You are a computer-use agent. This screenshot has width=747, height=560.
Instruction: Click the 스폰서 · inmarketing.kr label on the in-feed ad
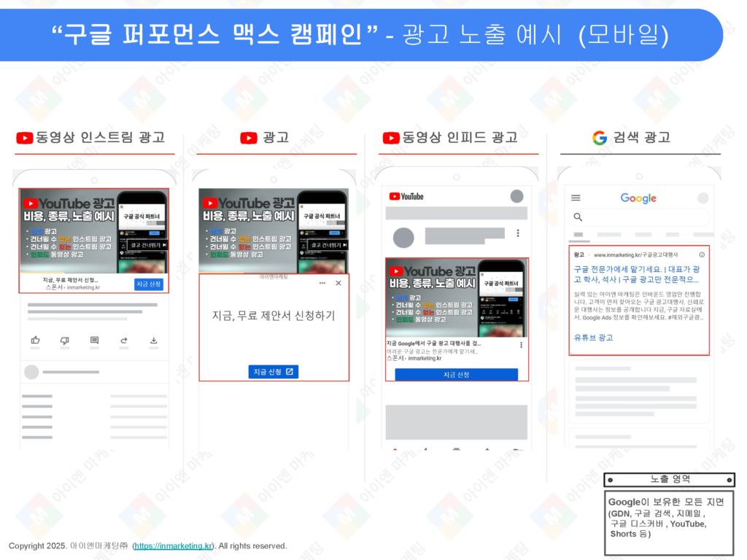(x=414, y=358)
